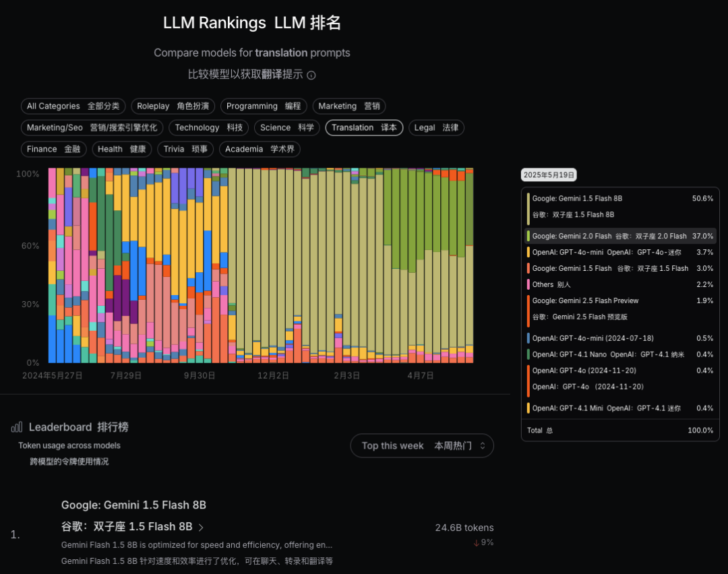This screenshot has height=574, width=728.
Task: Select the Roleplay category chip
Action: 173,106
